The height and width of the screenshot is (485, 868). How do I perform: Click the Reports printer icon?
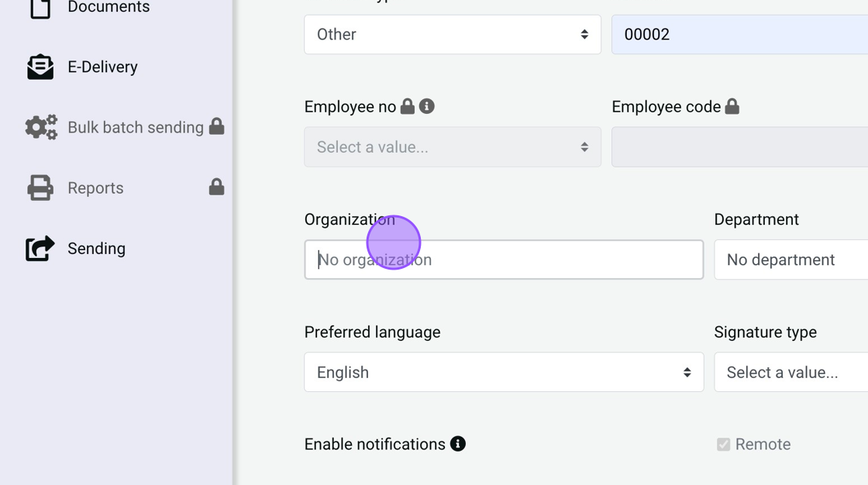pos(40,187)
